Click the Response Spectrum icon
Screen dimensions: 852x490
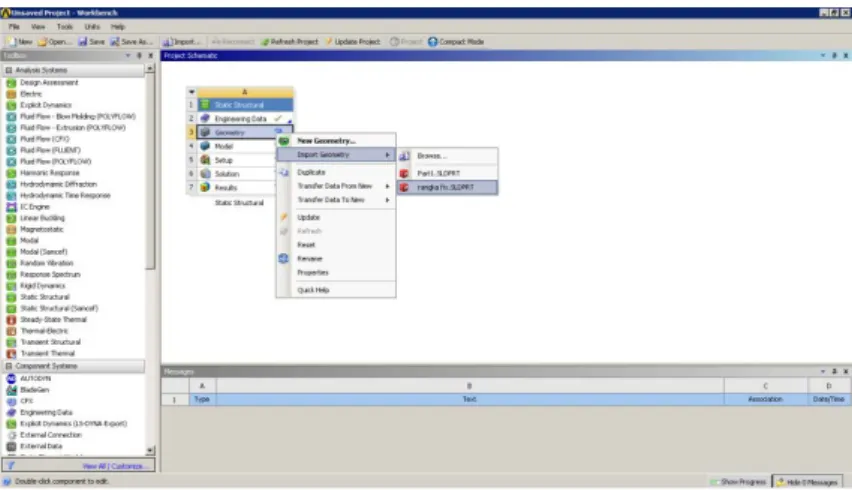point(11,274)
